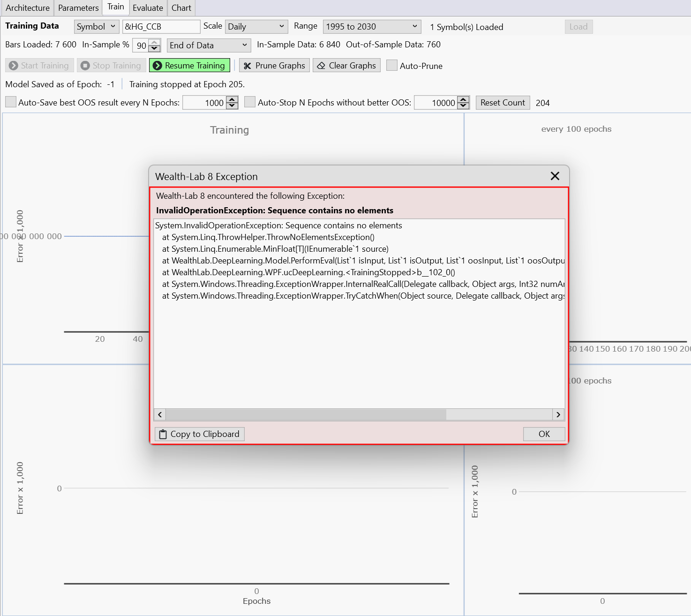Expand the Scale Daily dropdown
This screenshot has width=691, height=616.
tap(256, 27)
